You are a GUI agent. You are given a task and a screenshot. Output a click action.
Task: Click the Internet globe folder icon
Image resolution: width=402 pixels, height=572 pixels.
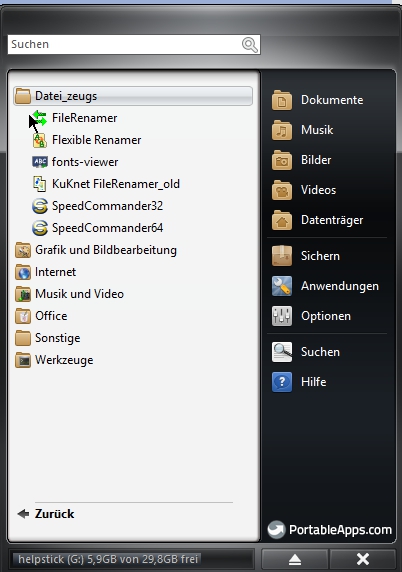tap(23, 272)
